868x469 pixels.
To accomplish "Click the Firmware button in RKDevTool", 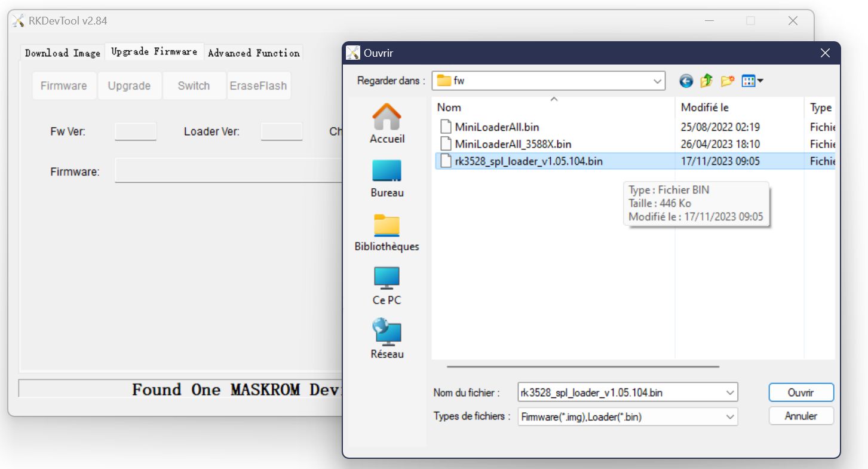I will [64, 85].
